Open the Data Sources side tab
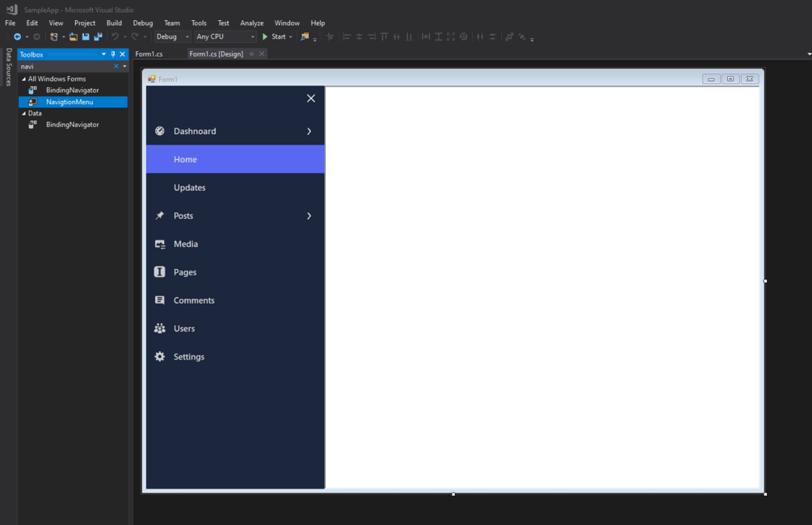Screen dimensions: 812x525 tap(9, 67)
